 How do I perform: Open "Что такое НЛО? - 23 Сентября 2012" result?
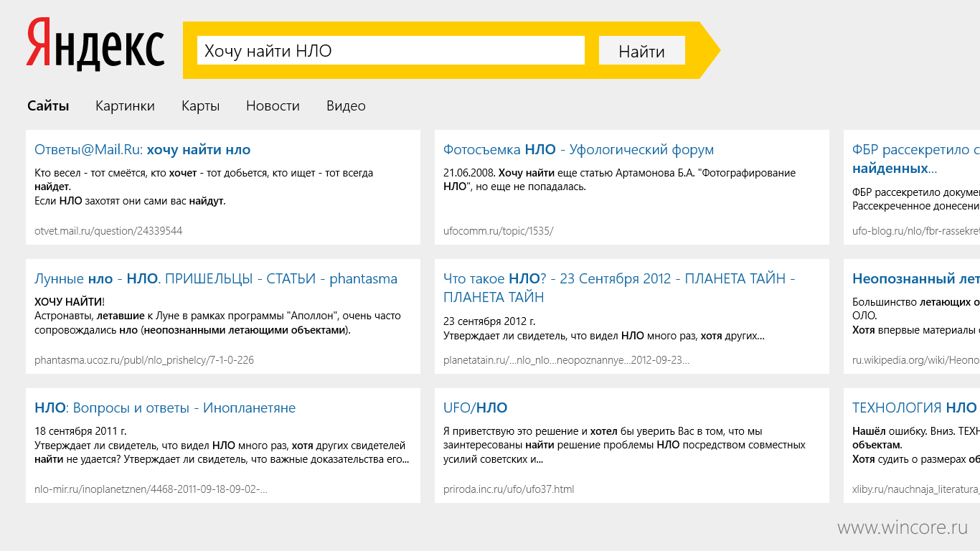619,288
